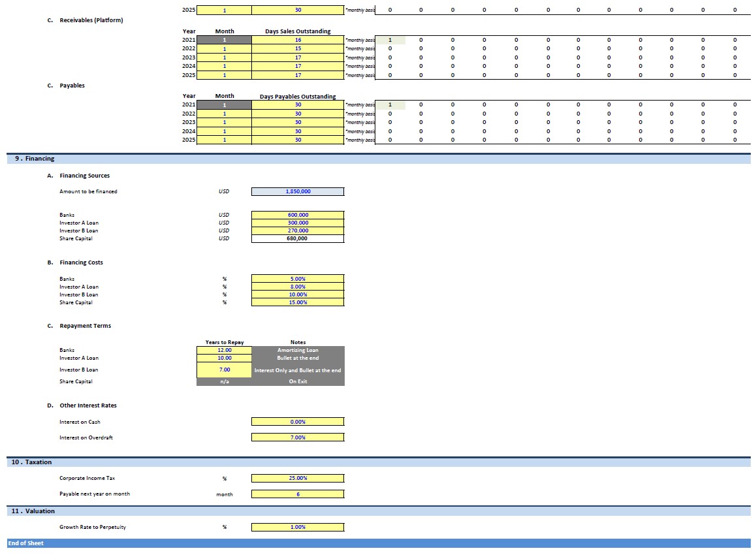Viewport: 756px width, 555px height.
Task: Click the Corporate Income Tax label
Action: pyautogui.click(x=87, y=479)
